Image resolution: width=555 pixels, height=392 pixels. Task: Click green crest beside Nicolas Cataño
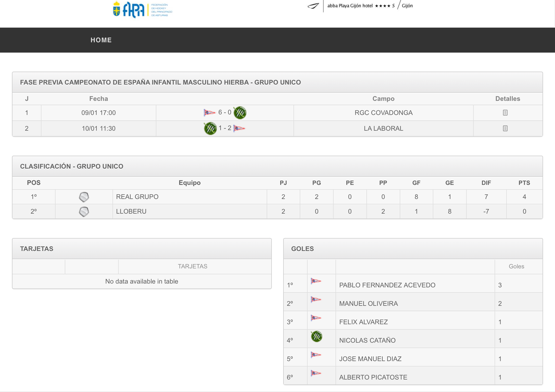316,336
